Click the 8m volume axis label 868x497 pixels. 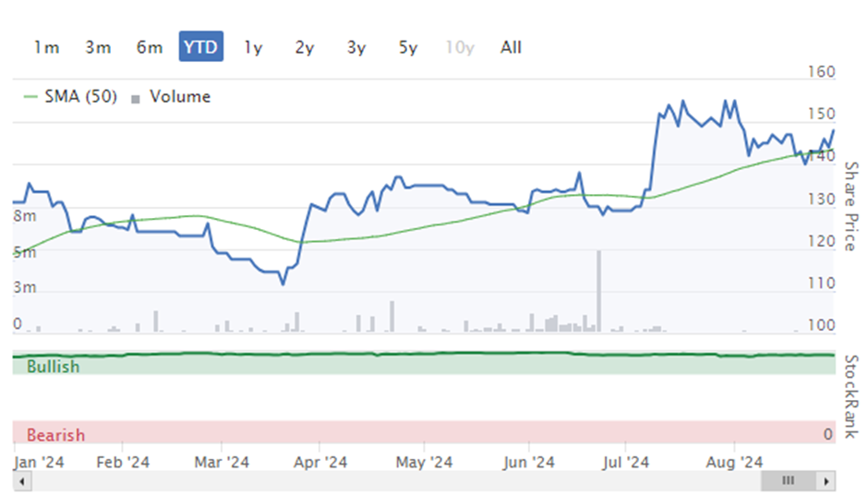click(x=25, y=216)
